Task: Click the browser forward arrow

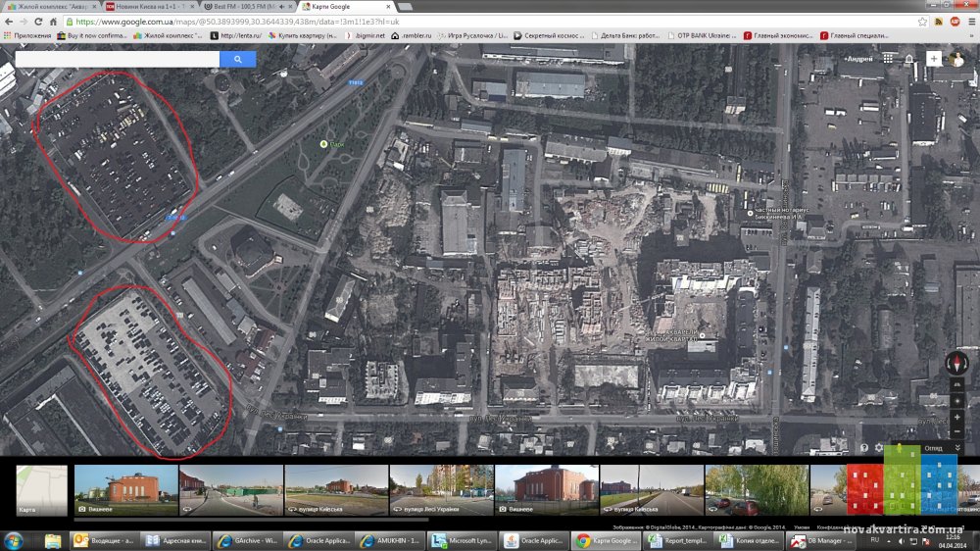Action: point(24,22)
